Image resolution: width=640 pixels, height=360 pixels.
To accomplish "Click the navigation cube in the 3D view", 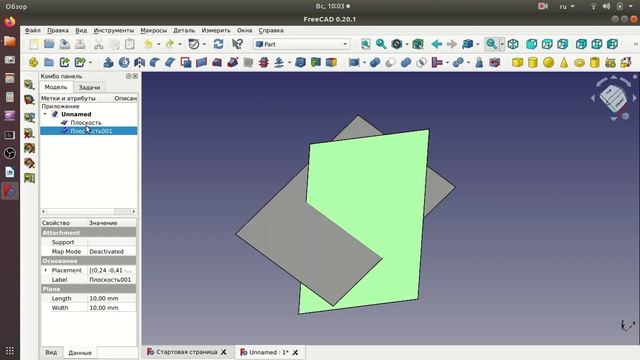I will pos(613,98).
